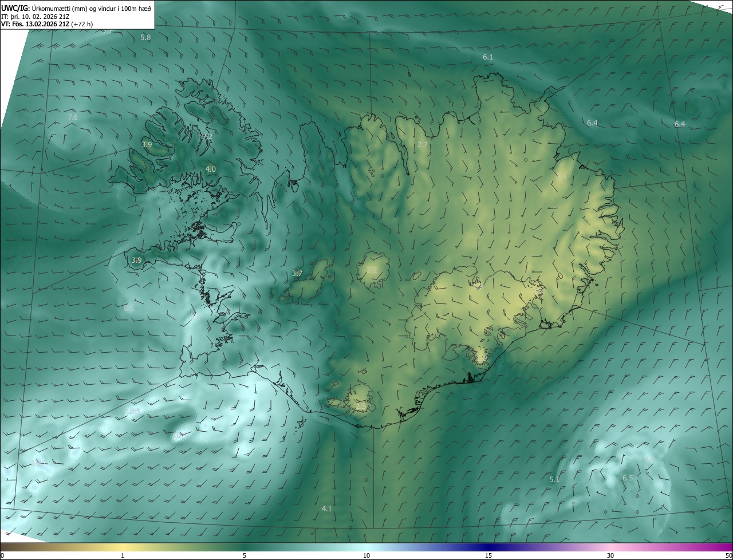Click the colorbar tick label 30
The width and height of the screenshot is (733, 560).
[x=610, y=555]
